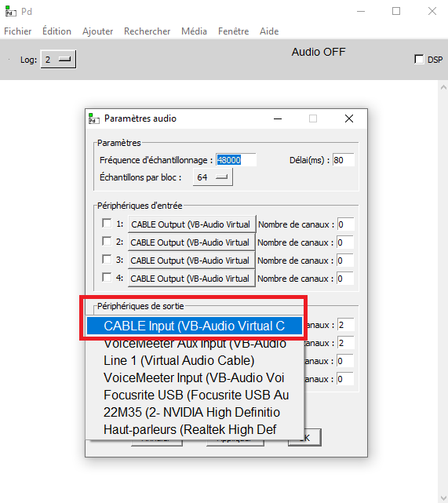This screenshot has width=448, height=503.
Task: Open the Fenêtre menu
Action: [x=234, y=31]
